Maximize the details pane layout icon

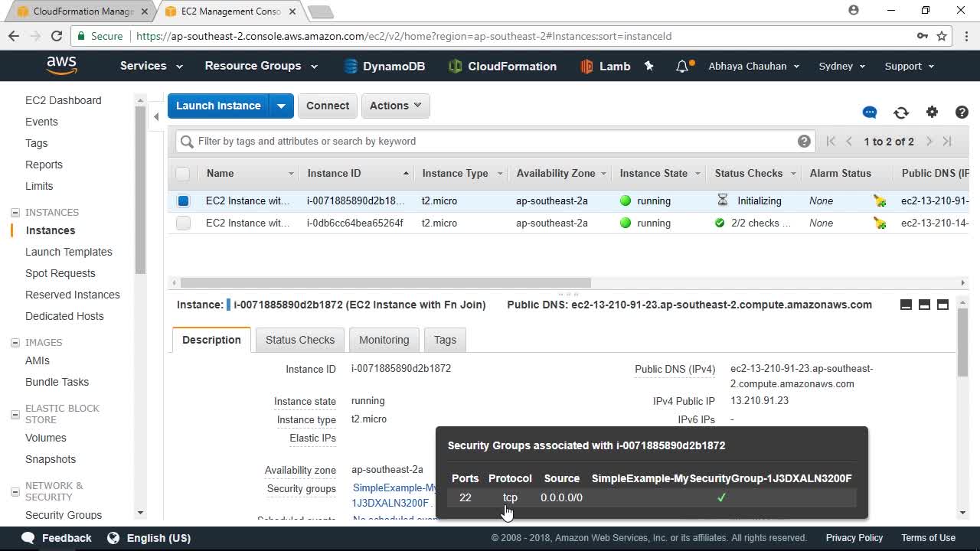tap(942, 305)
